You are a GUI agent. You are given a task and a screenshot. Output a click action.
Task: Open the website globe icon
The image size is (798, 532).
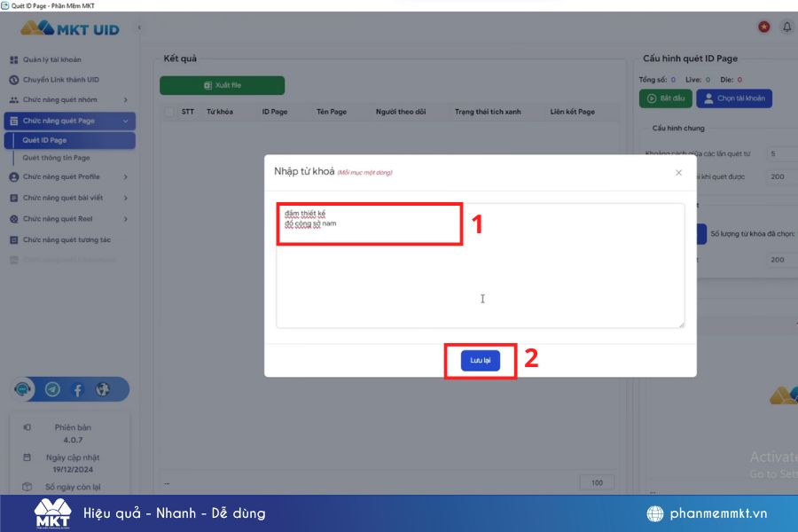[103, 389]
